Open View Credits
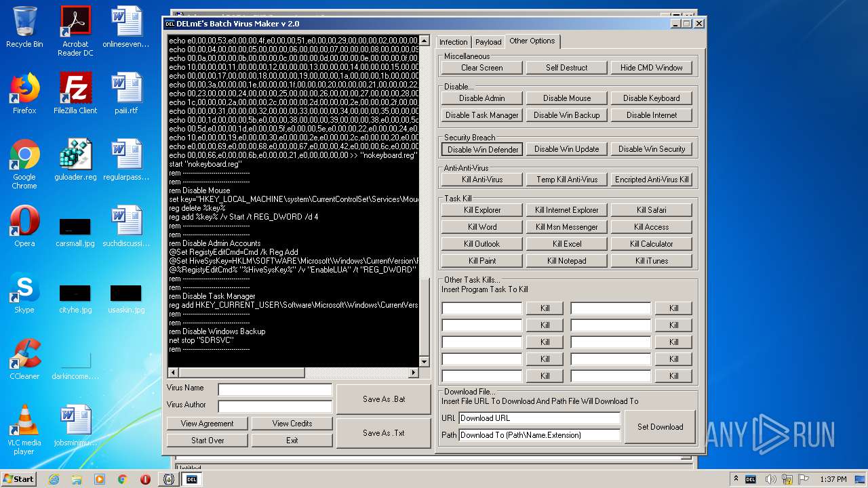The height and width of the screenshot is (488, 868). (292, 424)
